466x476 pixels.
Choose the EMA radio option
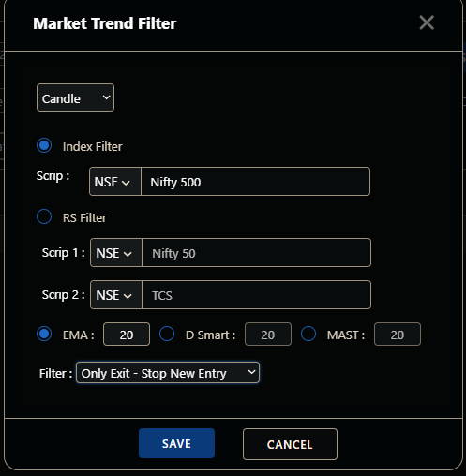coord(44,334)
